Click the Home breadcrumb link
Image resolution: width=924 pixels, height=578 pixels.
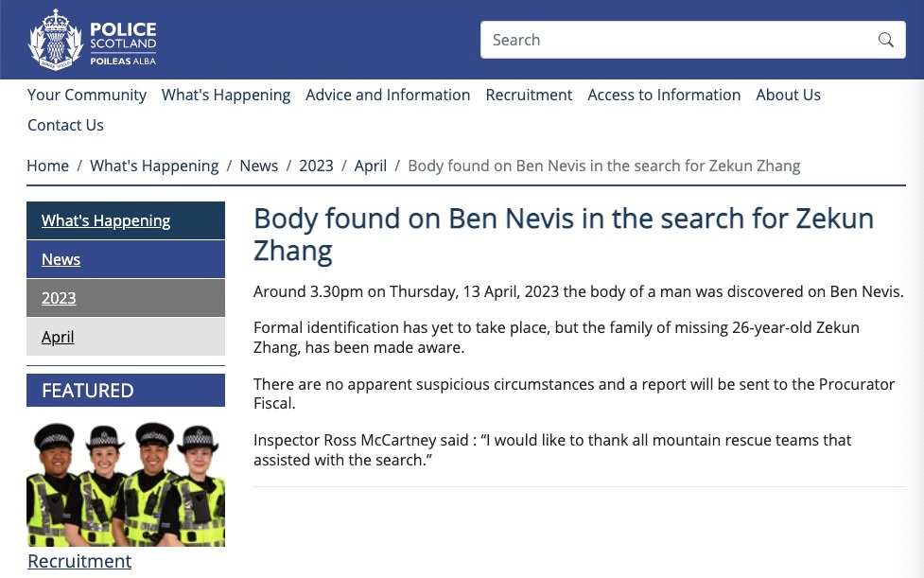(x=47, y=166)
